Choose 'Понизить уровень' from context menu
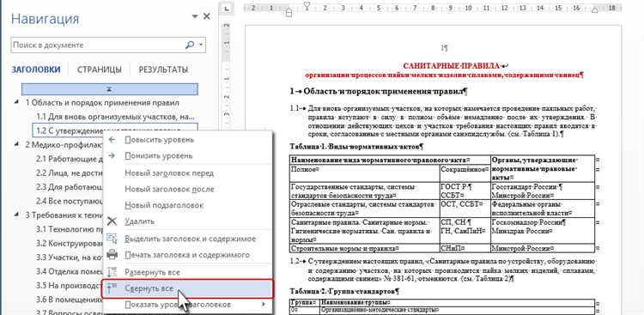The height and width of the screenshot is (315, 644). click(188, 155)
